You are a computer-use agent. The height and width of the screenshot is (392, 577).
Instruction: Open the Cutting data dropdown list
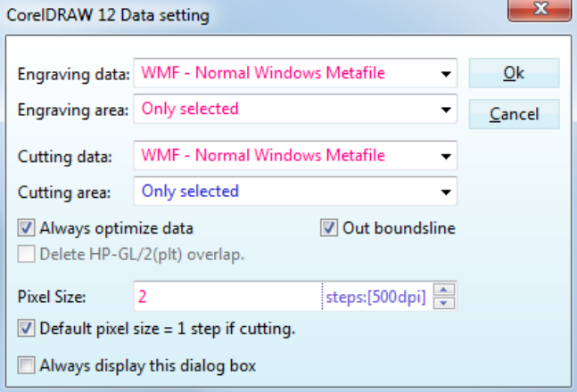point(444,156)
